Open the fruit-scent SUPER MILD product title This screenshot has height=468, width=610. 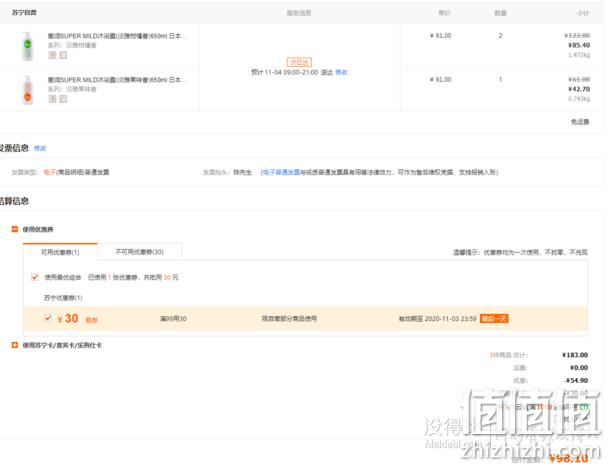117,80
